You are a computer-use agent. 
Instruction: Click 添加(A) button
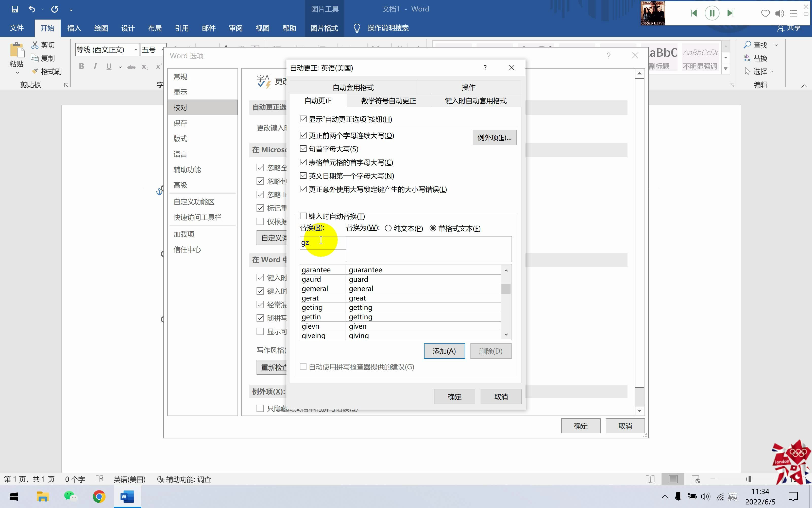pyautogui.click(x=444, y=351)
